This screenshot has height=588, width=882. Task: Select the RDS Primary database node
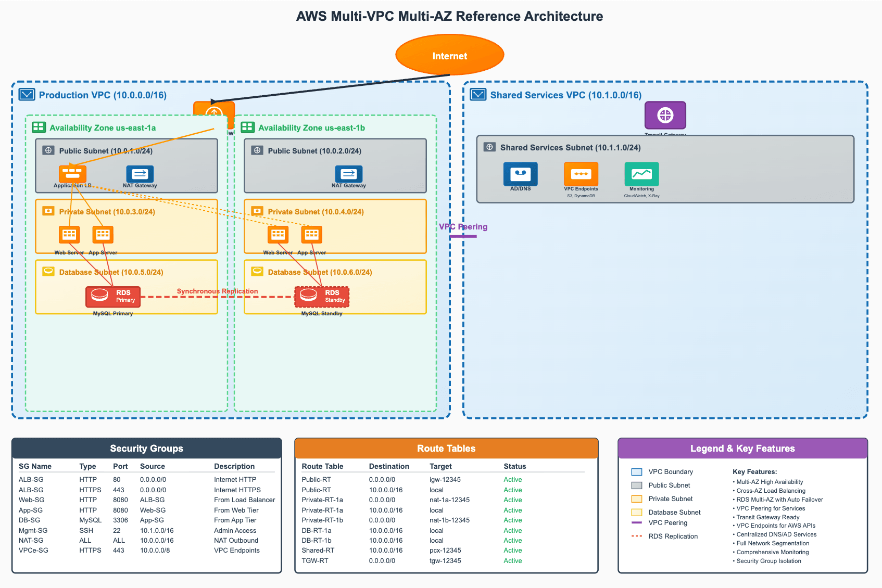(113, 297)
